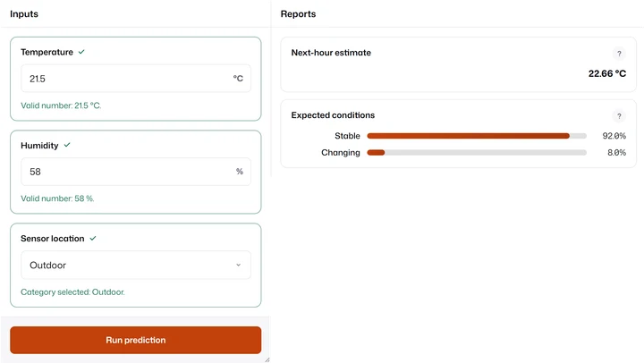The width and height of the screenshot is (644, 363).
Task: Click the Humidity field label
Action: (x=39, y=146)
